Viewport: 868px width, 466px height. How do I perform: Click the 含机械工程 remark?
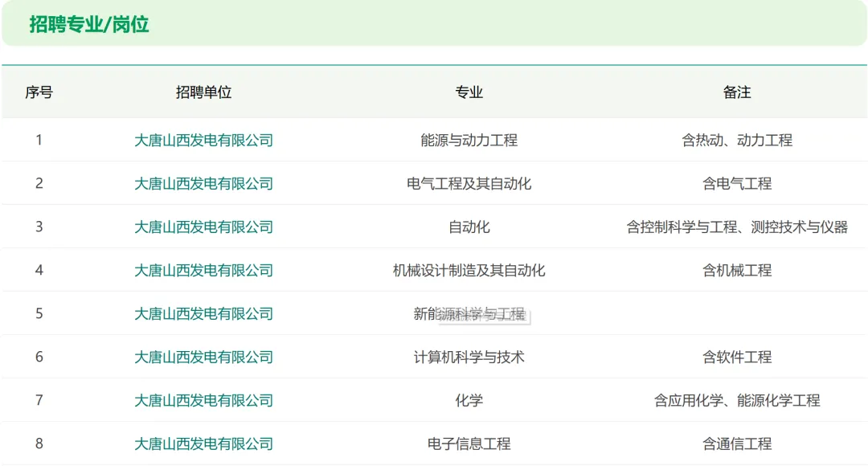(x=737, y=270)
